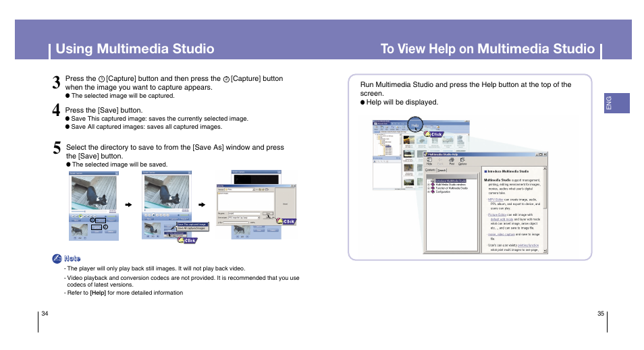
Task: Click the Options icon in the Help window toolbar
Action: tap(462, 161)
